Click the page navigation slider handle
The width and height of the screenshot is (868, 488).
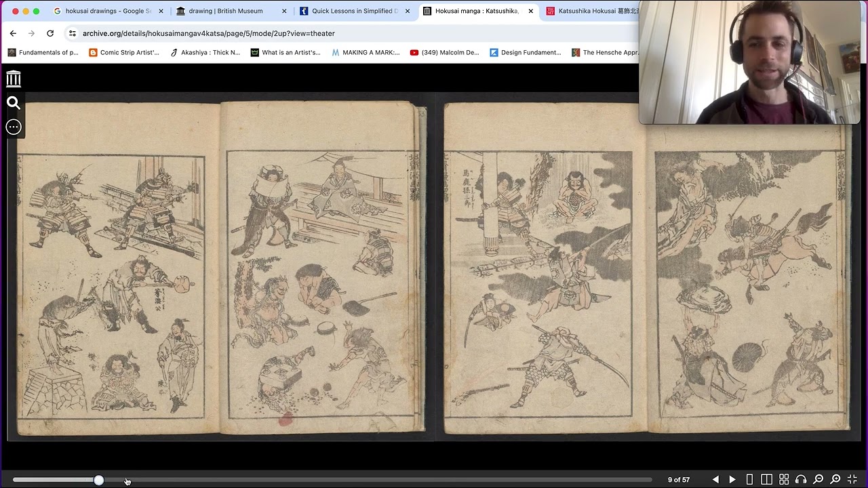click(99, 480)
